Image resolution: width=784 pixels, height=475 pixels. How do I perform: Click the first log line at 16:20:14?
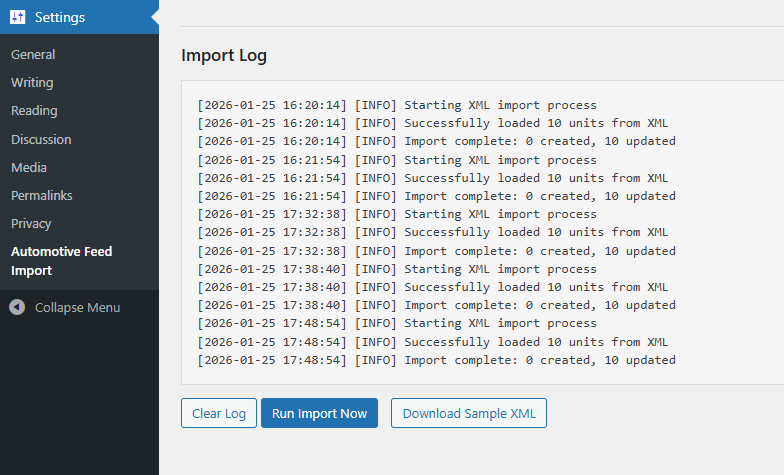click(x=396, y=105)
